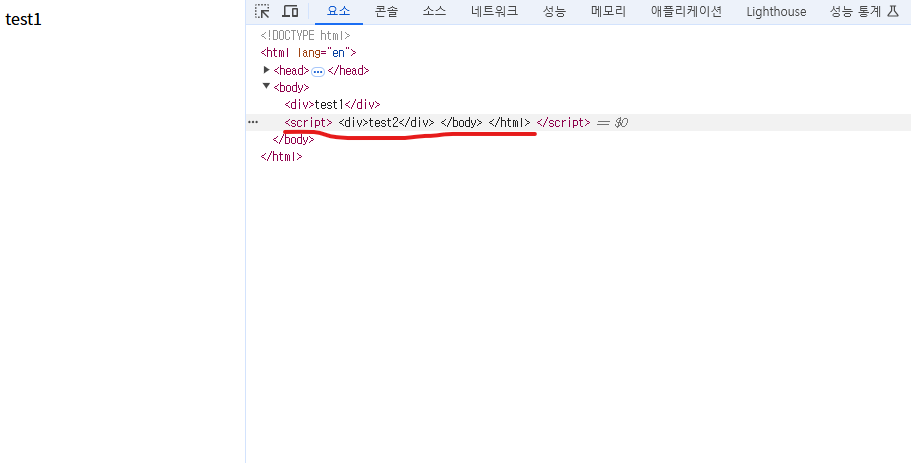Open the three-dot actions on script row
This screenshot has width=911, height=463.
tap(253, 122)
